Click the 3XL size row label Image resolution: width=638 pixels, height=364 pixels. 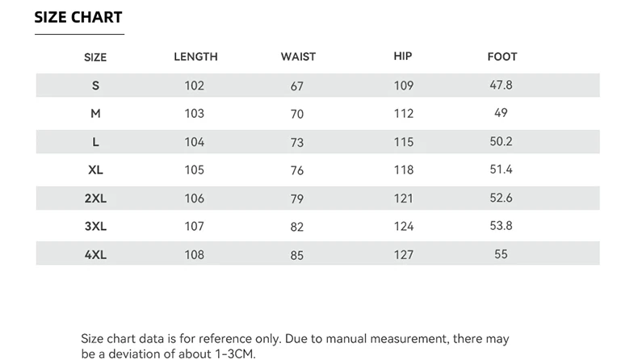95,227
